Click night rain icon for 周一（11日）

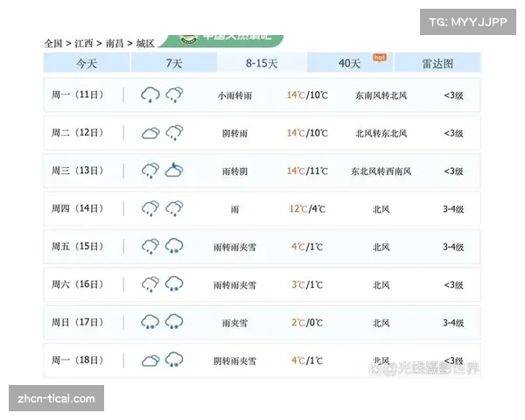coord(174,94)
